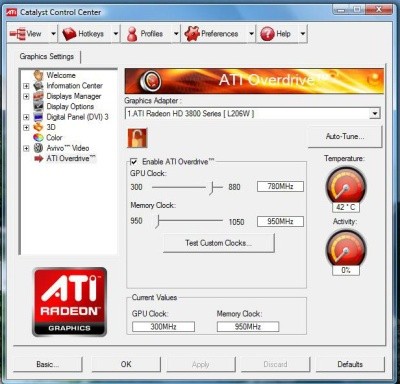Open the Hotkeys dropdown arrow
400x384 pixels.
click(x=115, y=34)
